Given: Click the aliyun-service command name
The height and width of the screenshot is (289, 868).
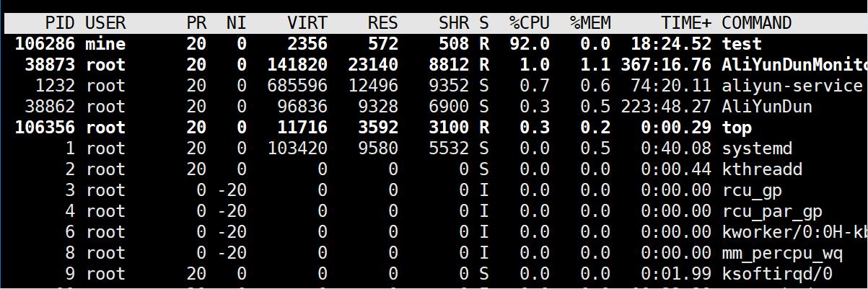Looking at the screenshot, I should (794, 86).
